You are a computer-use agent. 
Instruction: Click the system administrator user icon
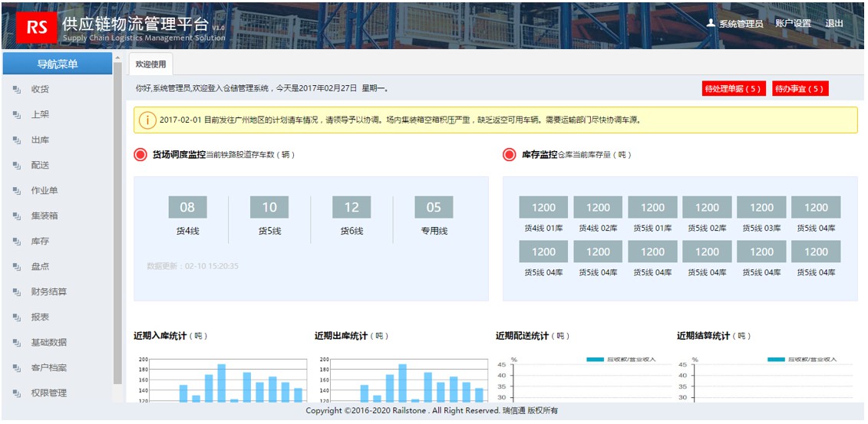click(711, 24)
